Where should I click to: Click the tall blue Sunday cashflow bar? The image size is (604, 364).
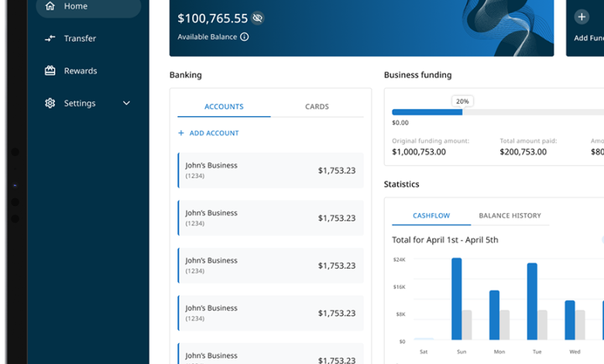pos(457,298)
